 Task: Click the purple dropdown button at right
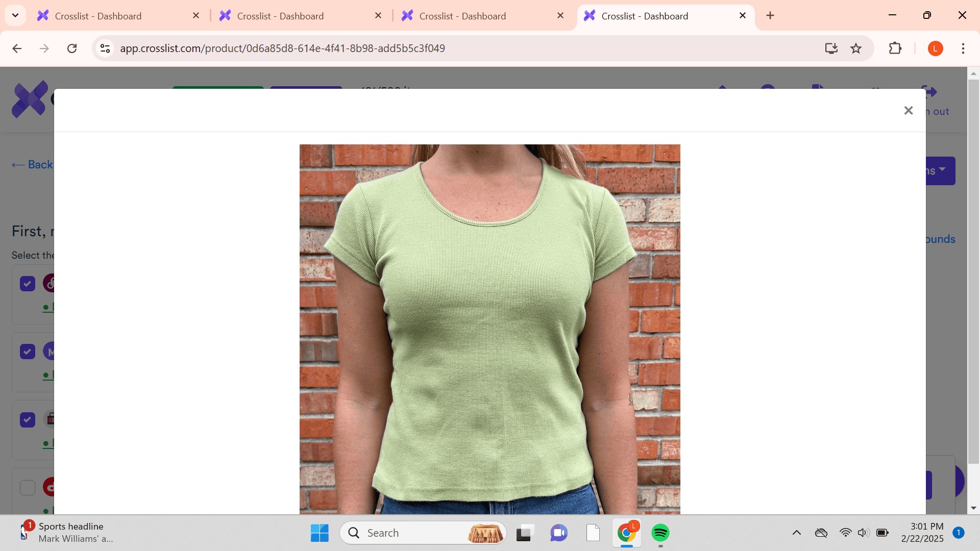(940, 171)
